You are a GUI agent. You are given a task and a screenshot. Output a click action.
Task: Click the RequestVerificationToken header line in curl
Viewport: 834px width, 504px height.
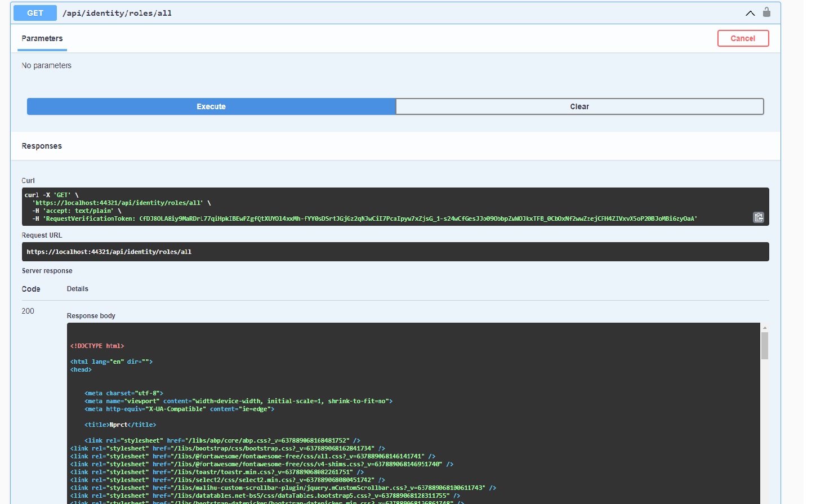pos(365,218)
